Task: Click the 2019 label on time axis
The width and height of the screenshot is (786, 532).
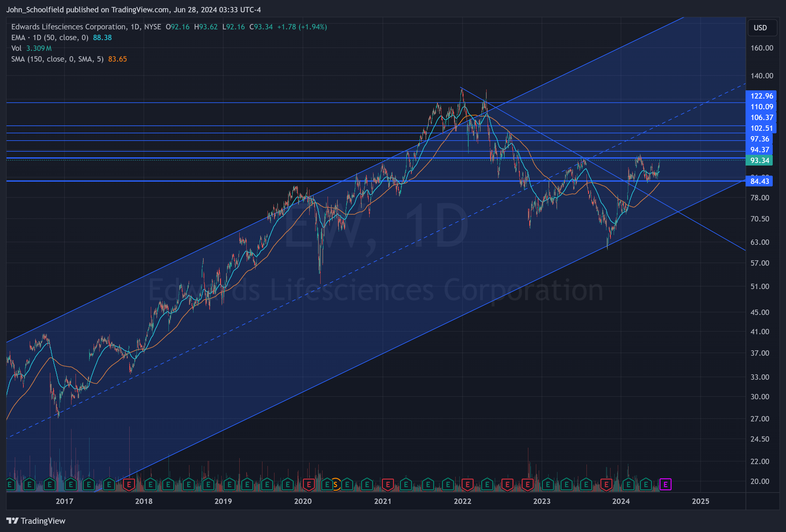Action: [223, 501]
